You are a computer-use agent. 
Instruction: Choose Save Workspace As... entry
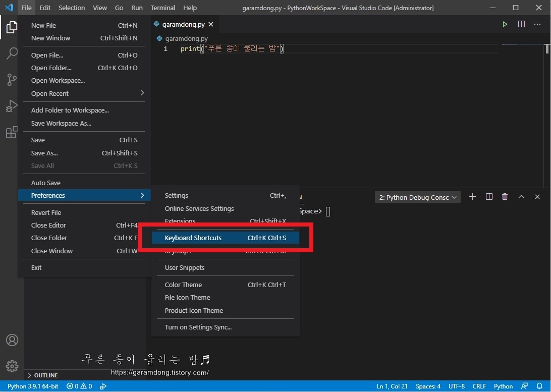84,123
